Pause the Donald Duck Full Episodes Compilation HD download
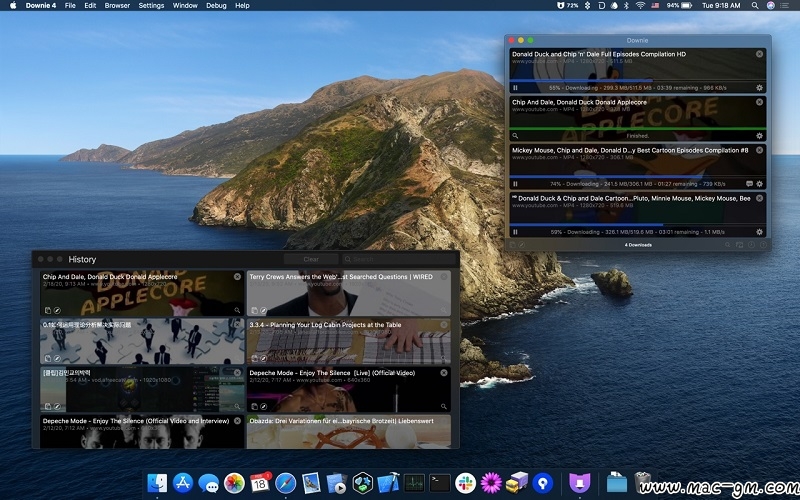The width and height of the screenshot is (800, 500). (x=515, y=88)
